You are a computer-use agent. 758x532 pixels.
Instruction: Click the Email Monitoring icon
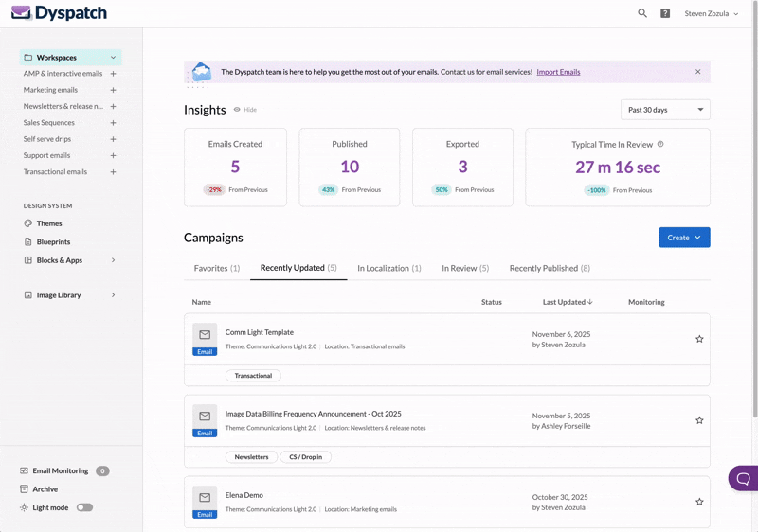(x=25, y=470)
